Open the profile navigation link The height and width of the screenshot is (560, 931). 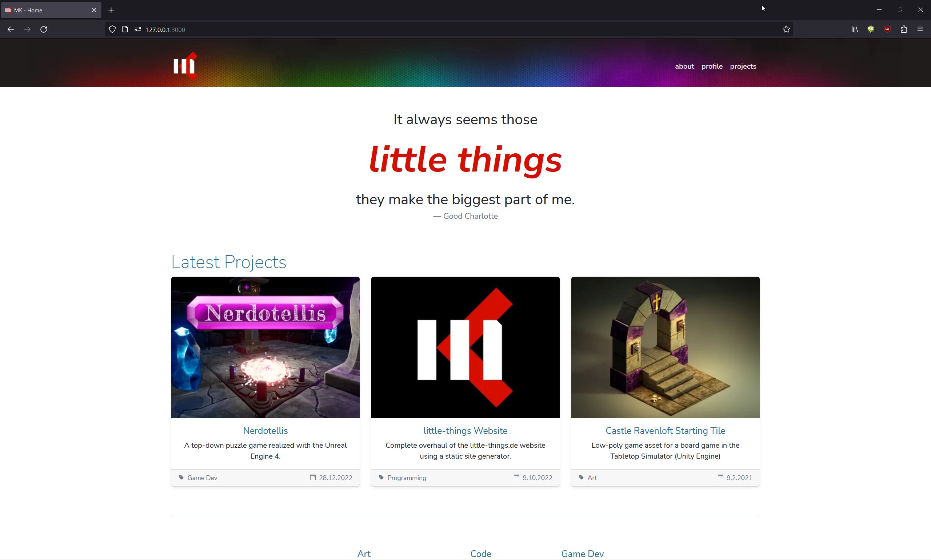click(x=712, y=67)
